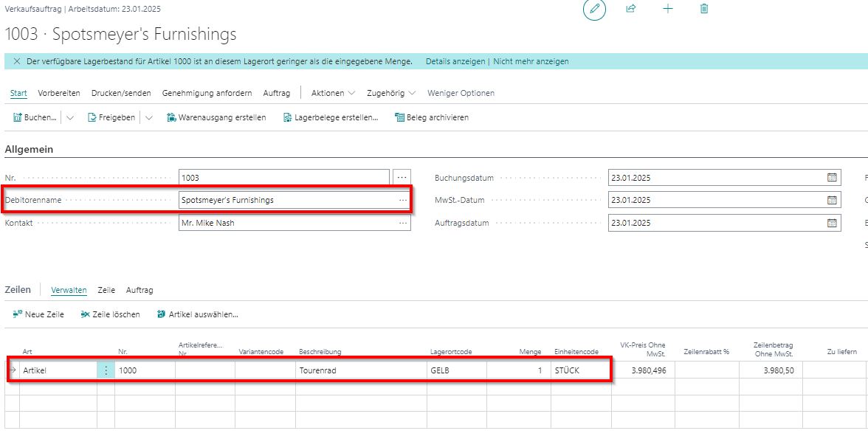Screen dimensions: 868x439
Task: Select the Verwalten tab in Zeilen
Action: coord(69,290)
